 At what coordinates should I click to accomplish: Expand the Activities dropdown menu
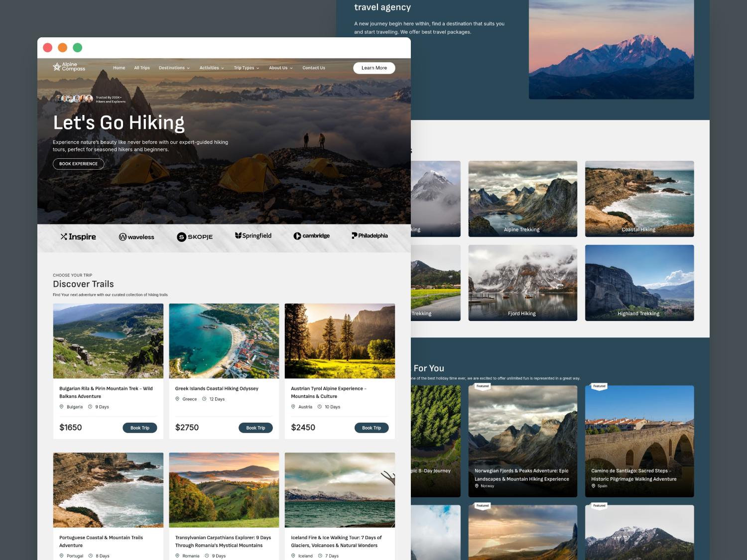(212, 68)
